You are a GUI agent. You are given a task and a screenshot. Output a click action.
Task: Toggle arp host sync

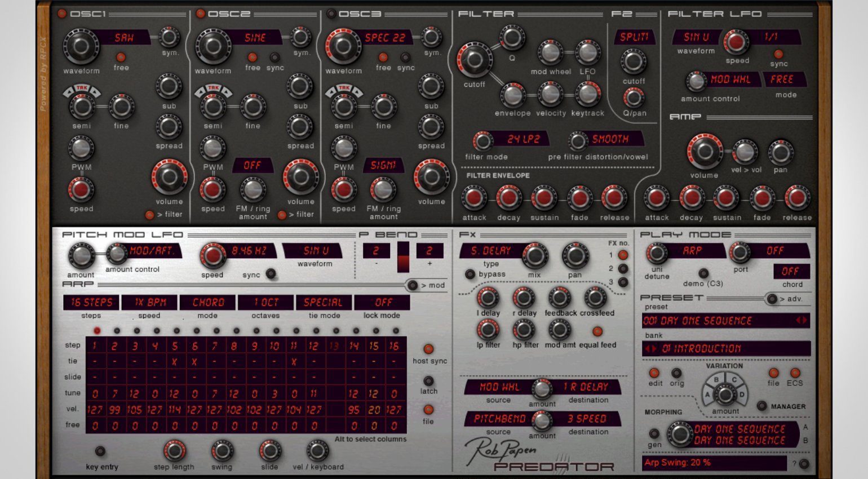428,349
